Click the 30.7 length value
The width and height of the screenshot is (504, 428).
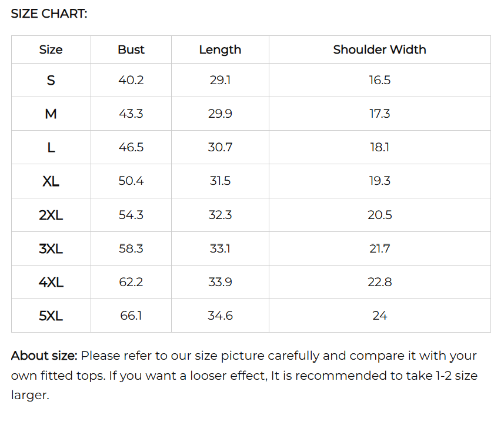click(x=220, y=147)
